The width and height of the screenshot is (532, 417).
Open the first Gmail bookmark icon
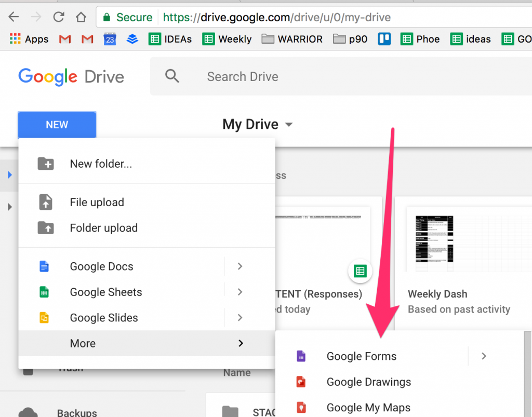(x=65, y=39)
